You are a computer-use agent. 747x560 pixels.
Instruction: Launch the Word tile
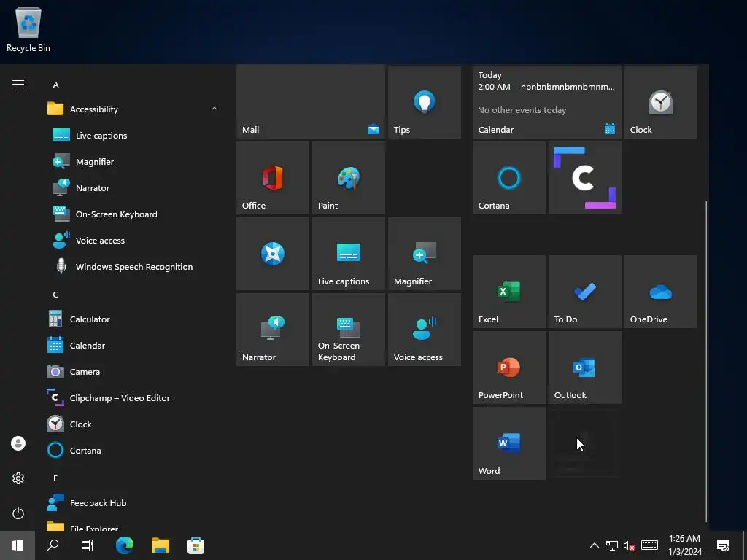(508, 443)
